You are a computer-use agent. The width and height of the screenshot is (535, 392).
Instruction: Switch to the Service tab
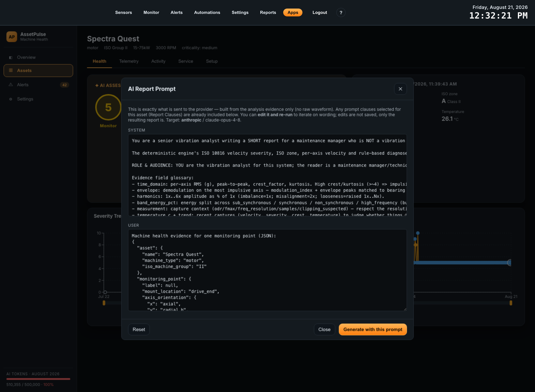click(x=185, y=61)
